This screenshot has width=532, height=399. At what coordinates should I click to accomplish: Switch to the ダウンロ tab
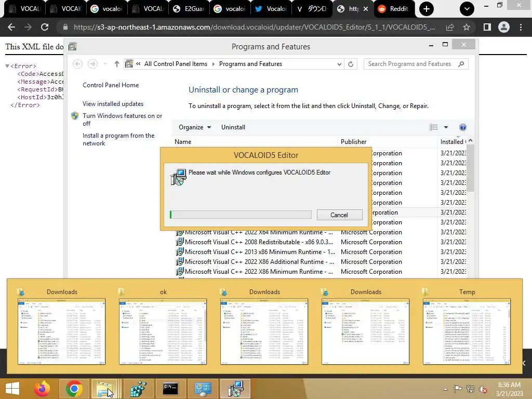coord(312,9)
